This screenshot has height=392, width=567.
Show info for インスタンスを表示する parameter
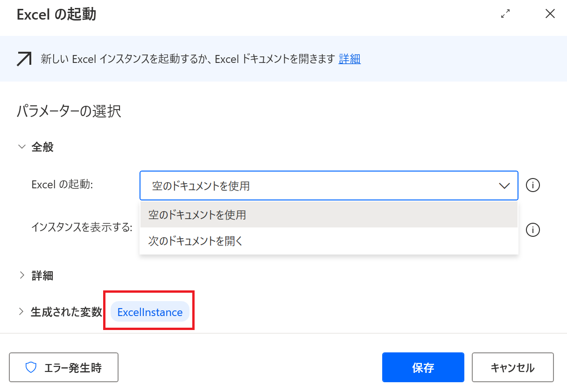pos(532,230)
